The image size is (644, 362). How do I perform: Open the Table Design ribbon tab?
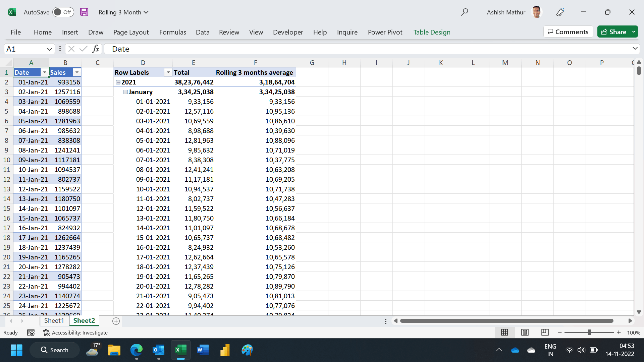(432, 32)
